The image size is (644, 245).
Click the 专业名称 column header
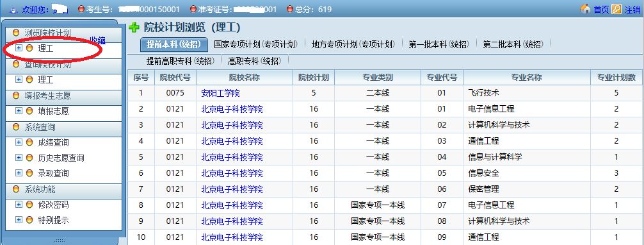coord(527,78)
